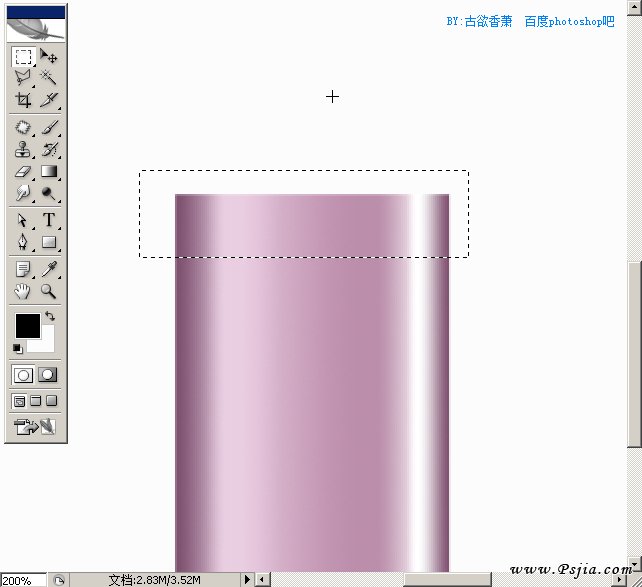Click the Adobe Online feather image
This screenshot has width=642, height=587.
(x=36, y=29)
